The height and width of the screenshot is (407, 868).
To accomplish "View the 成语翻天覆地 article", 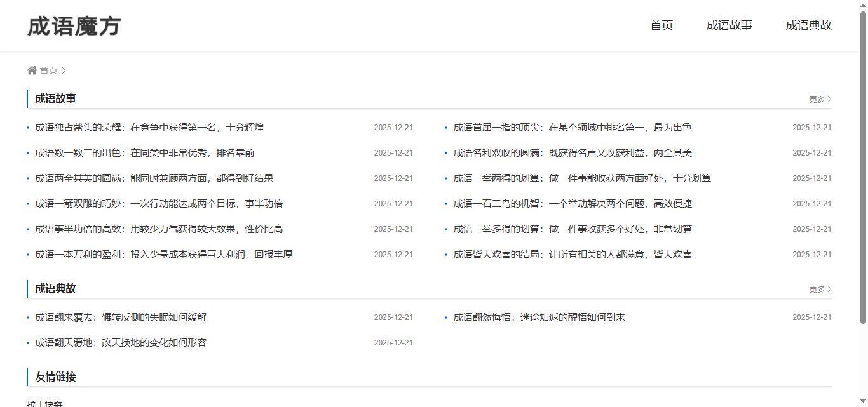I will coord(121,343).
